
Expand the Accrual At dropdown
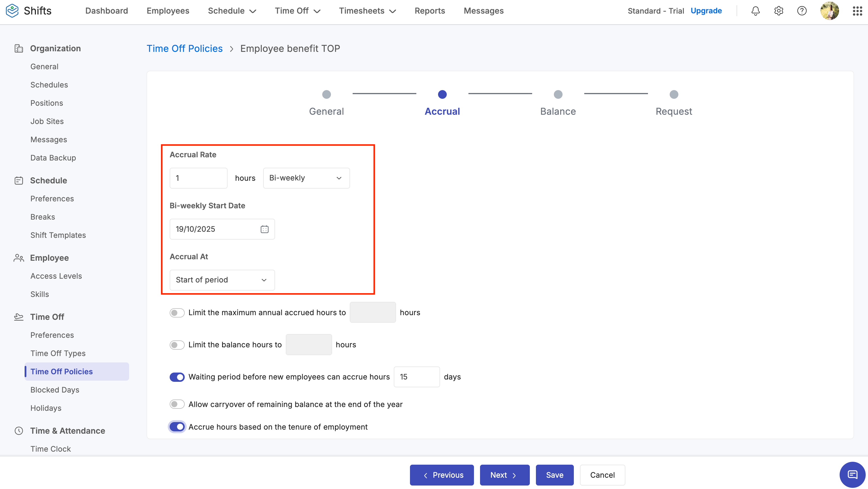[x=222, y=280]
